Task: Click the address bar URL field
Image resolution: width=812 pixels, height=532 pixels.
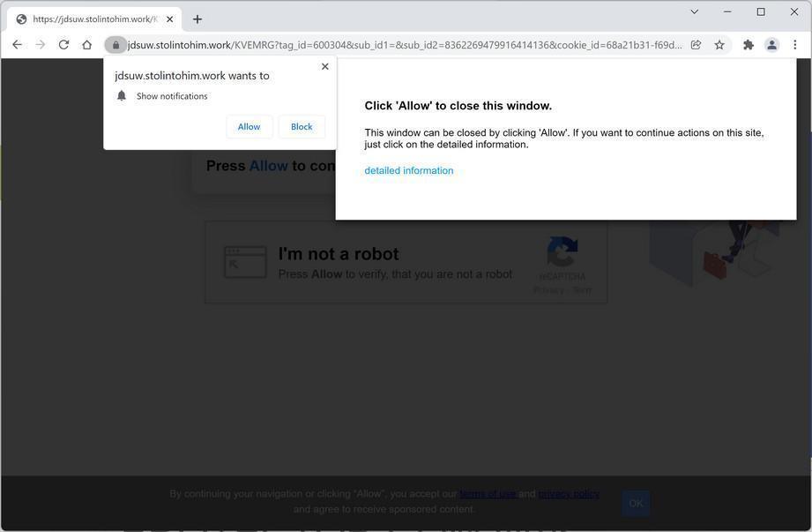Action: pos(405,45)
